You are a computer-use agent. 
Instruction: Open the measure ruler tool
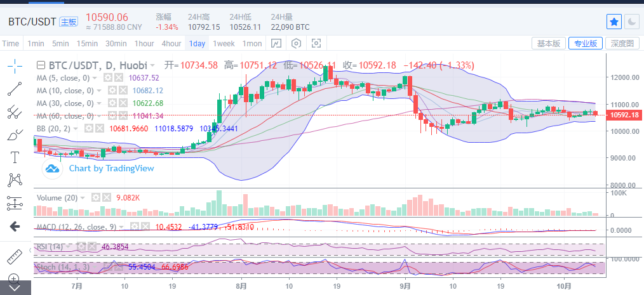15,257
